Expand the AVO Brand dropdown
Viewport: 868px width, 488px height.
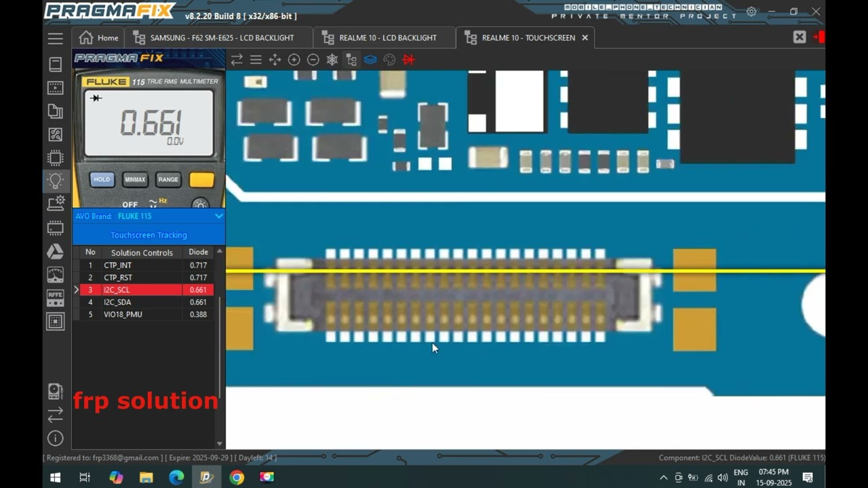point(218,216)
